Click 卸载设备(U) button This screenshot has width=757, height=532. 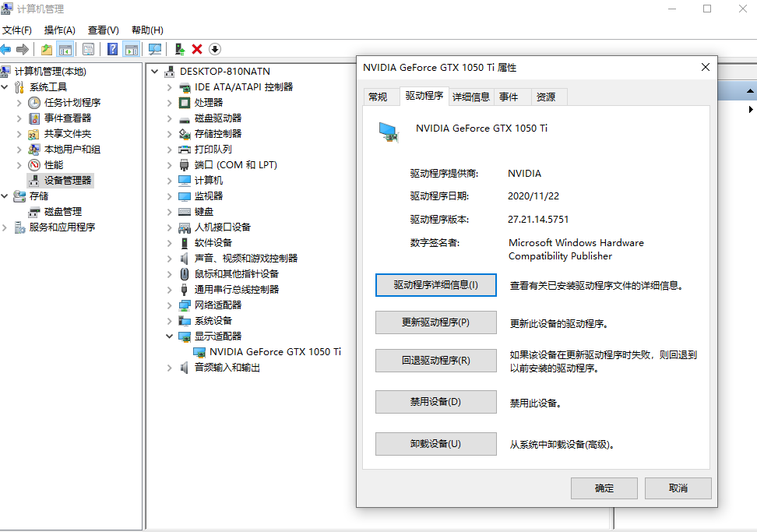(x=436, y=444)
